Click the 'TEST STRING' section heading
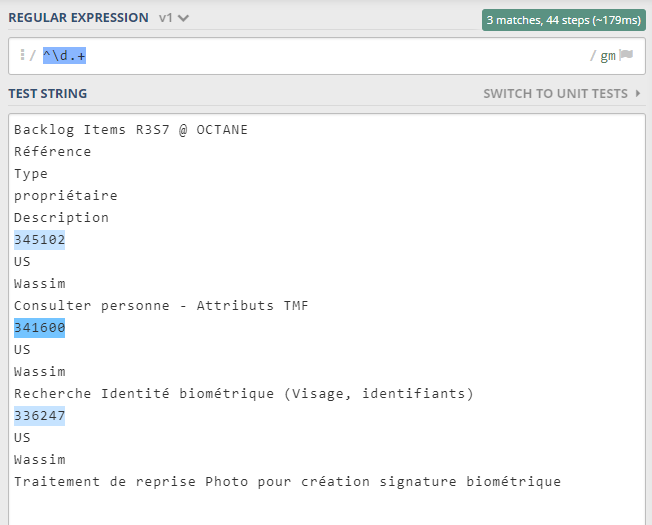The height and width of the screenshot is (525, 652). pyautogui.click(x=48, y=94)
